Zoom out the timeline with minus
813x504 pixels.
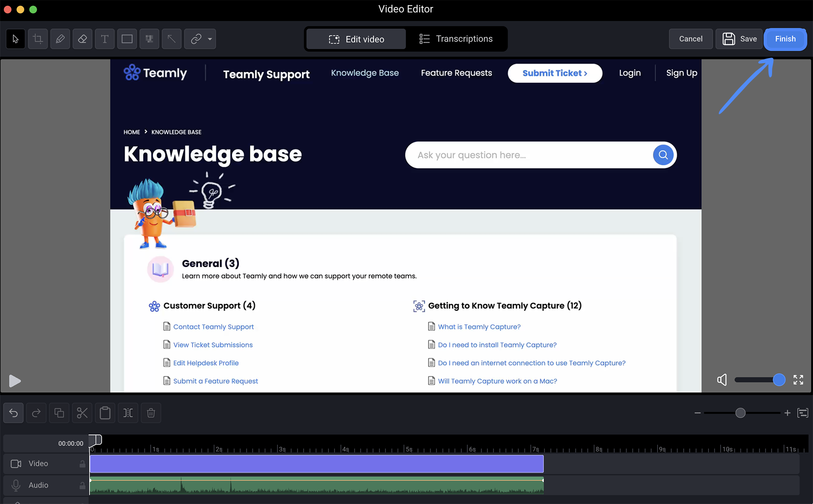[697, 413]
